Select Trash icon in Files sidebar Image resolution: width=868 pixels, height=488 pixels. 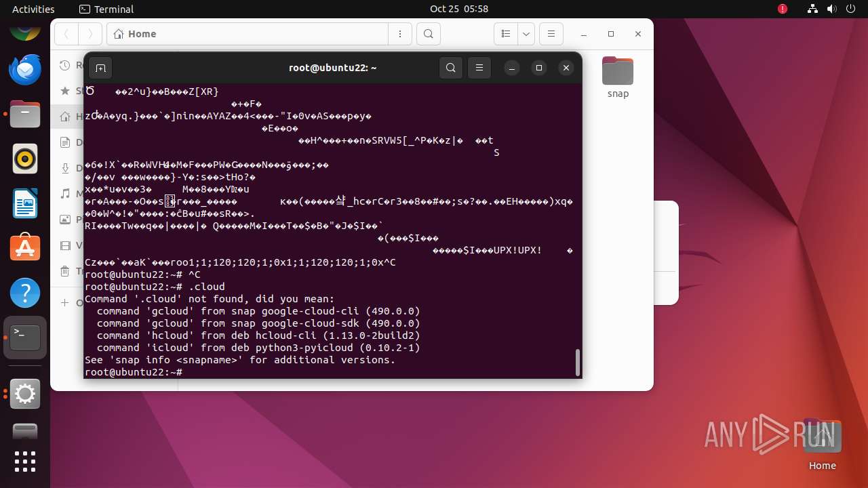point(65,271)
